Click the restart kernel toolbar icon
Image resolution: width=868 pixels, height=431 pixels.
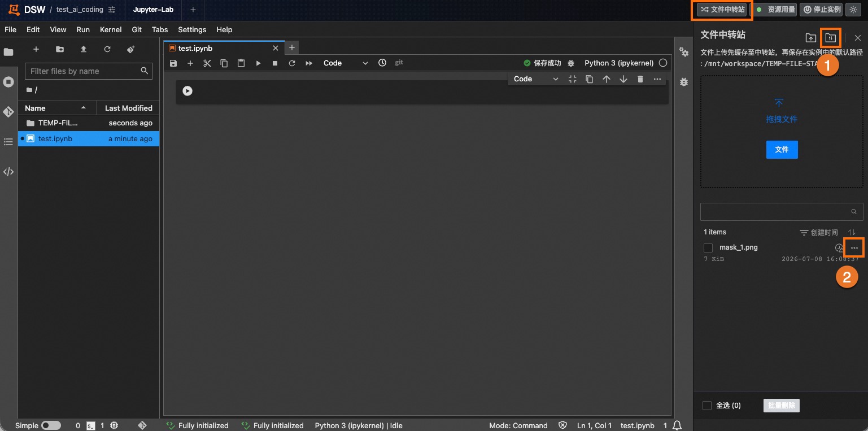point(292,63)
